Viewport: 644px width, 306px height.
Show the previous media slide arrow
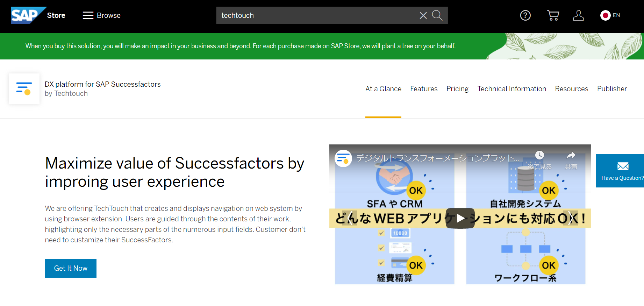point(350,218)
